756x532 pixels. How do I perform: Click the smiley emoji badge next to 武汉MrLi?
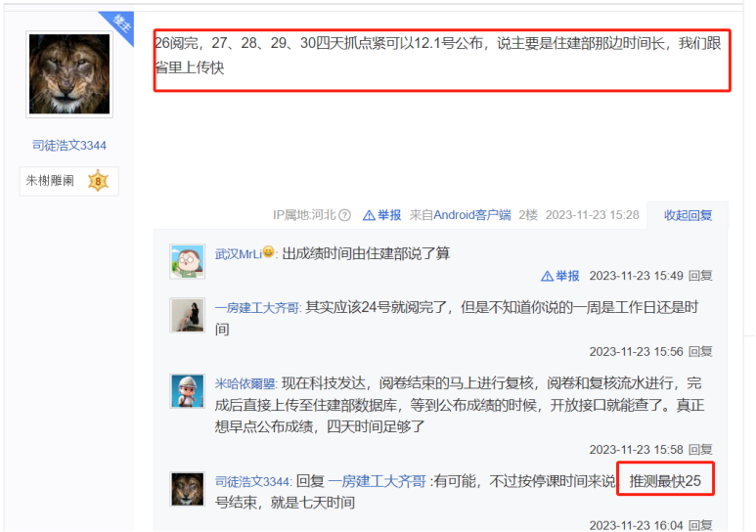(269, 251)
